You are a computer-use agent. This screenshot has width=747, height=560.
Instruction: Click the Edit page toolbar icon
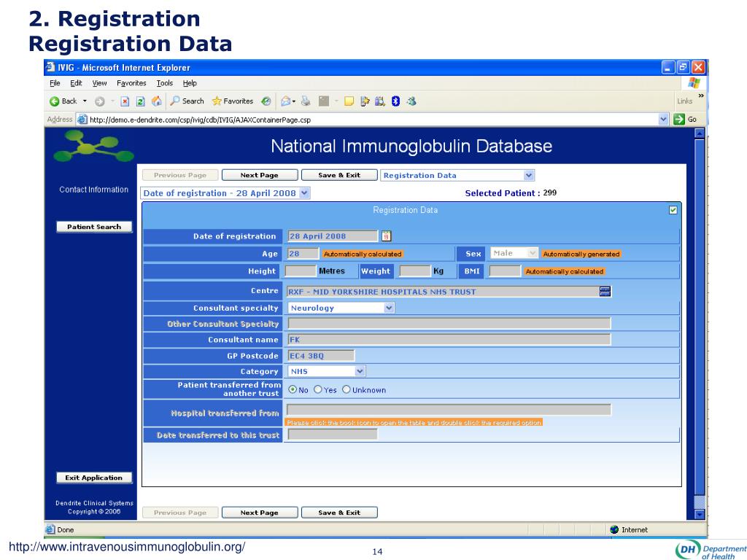324,101
